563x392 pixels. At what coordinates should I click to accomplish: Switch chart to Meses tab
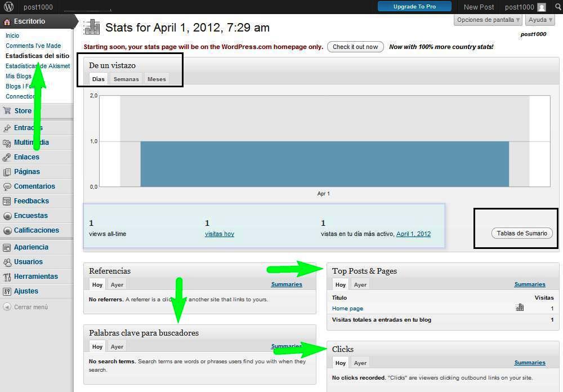pos(157,79)
